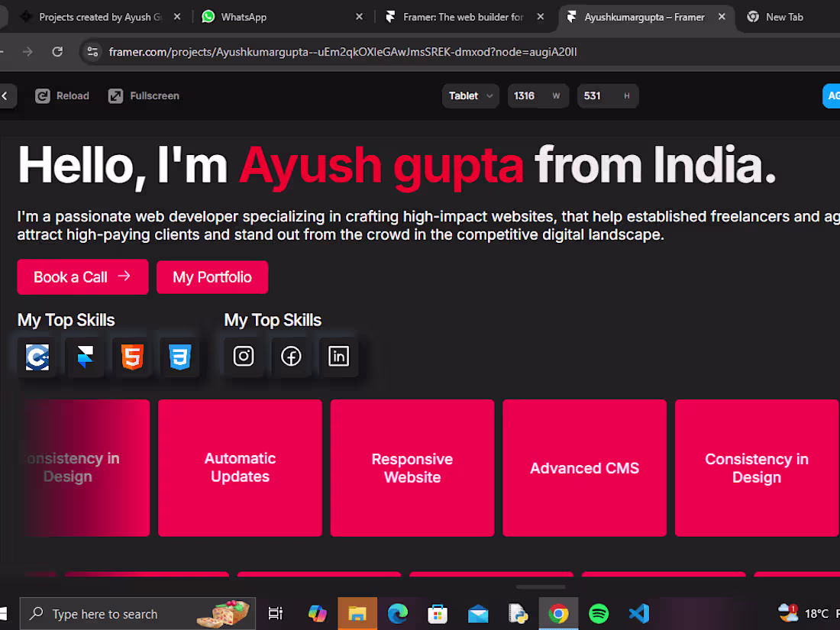Close the Framer web builder tab
The image size is (840, 630).
[541, 17]
